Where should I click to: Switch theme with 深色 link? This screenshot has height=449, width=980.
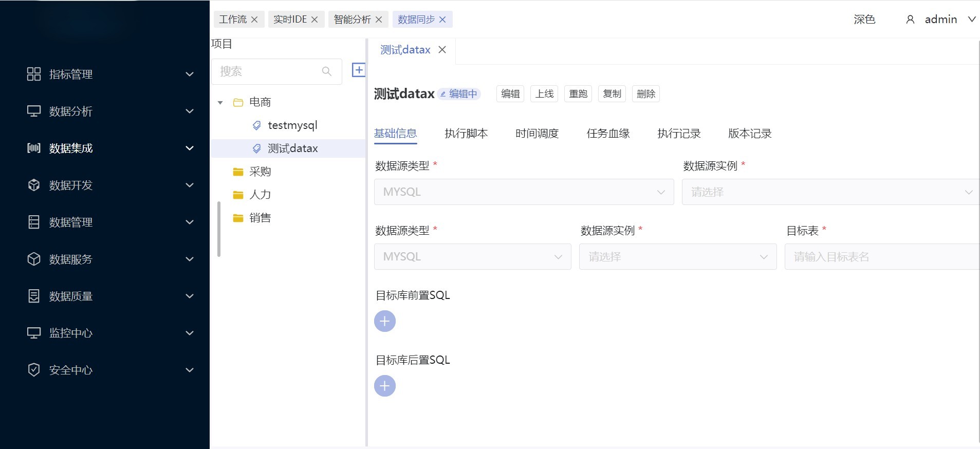[864, 20]
